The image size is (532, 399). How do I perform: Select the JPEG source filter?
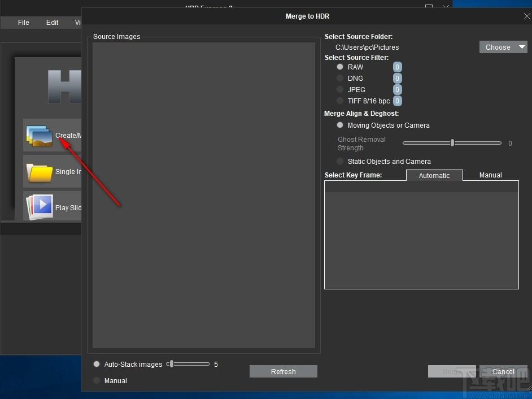coord(340,89)
